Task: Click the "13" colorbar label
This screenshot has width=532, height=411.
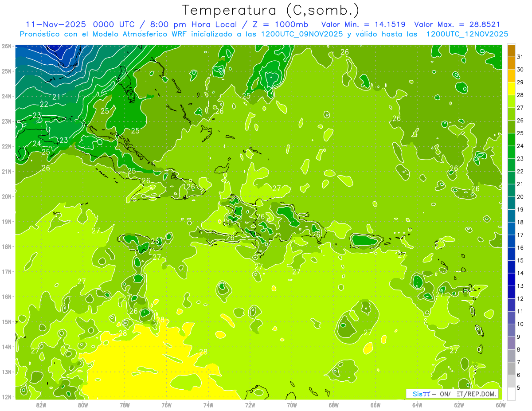Action: [x=520, y=286]
